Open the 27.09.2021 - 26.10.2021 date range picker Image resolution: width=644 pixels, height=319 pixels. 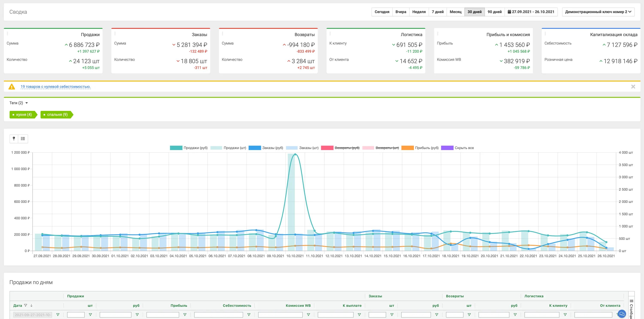(x=531, y=12)
